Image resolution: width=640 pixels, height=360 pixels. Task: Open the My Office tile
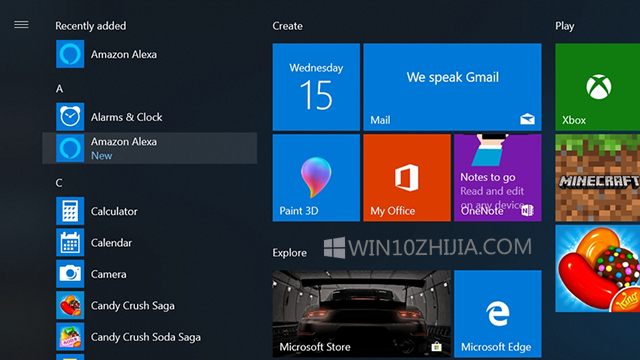pyautogui.click(x=407, y=178)
